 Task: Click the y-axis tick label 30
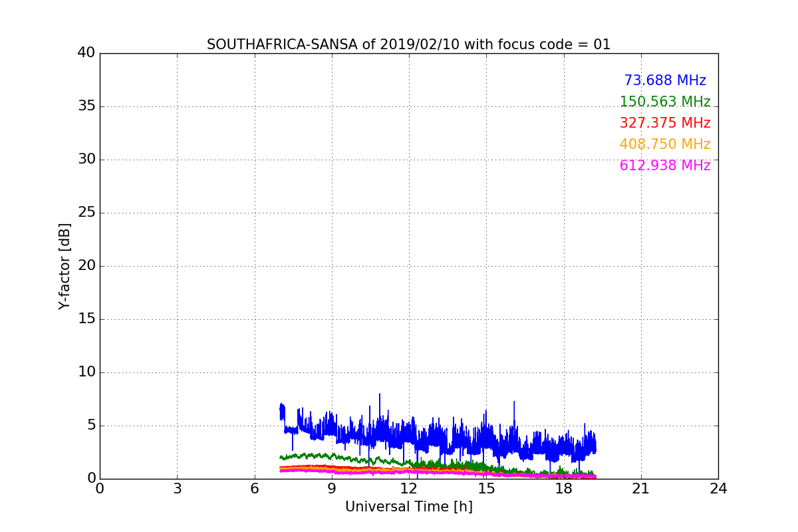tap(86, 160)
